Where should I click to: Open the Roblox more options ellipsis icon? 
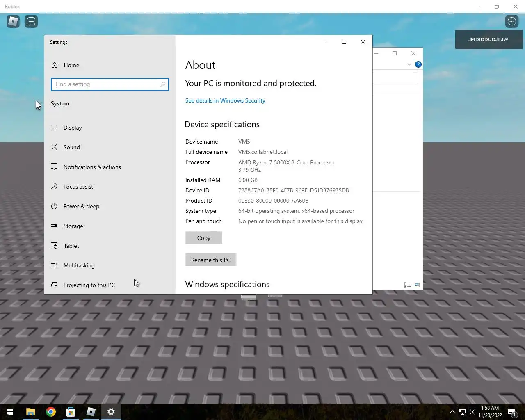pyautogui.click(x=512, y=21)
